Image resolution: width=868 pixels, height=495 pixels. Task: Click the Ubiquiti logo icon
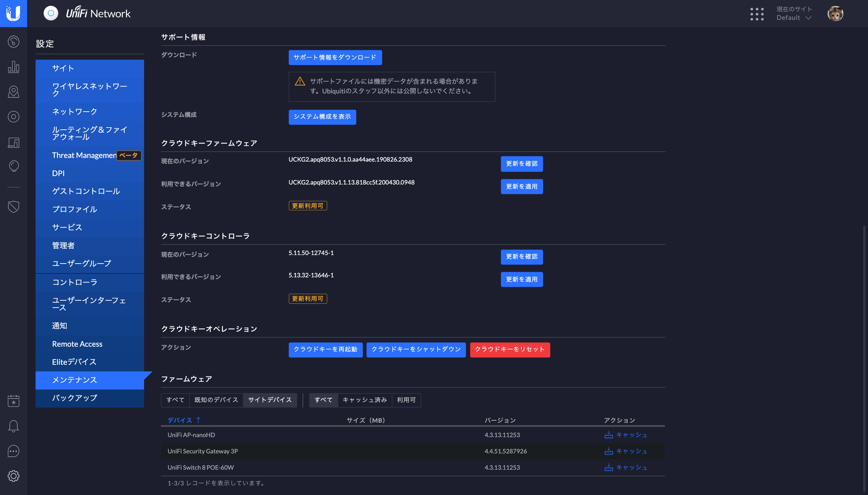pyautogui.click(x=14, y=14)
